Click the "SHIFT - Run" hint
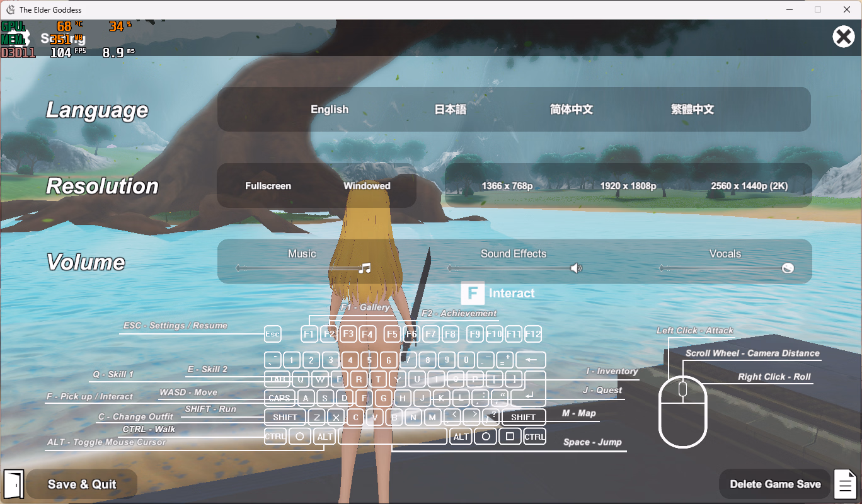Image resolution: width=862 pixels, height=504 pixels. pos(210,409)
